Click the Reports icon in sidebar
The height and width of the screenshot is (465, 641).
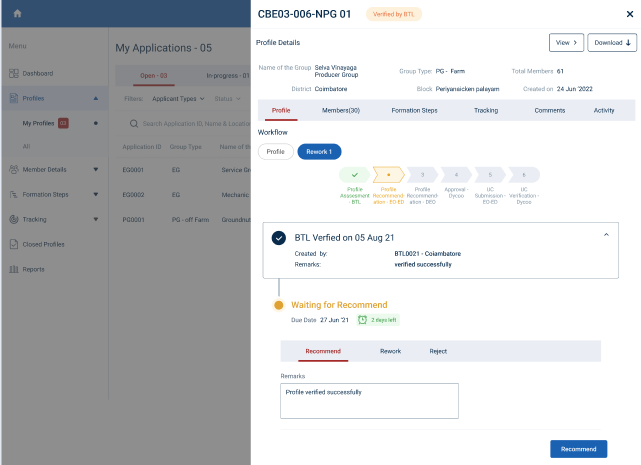click(14, 269)
